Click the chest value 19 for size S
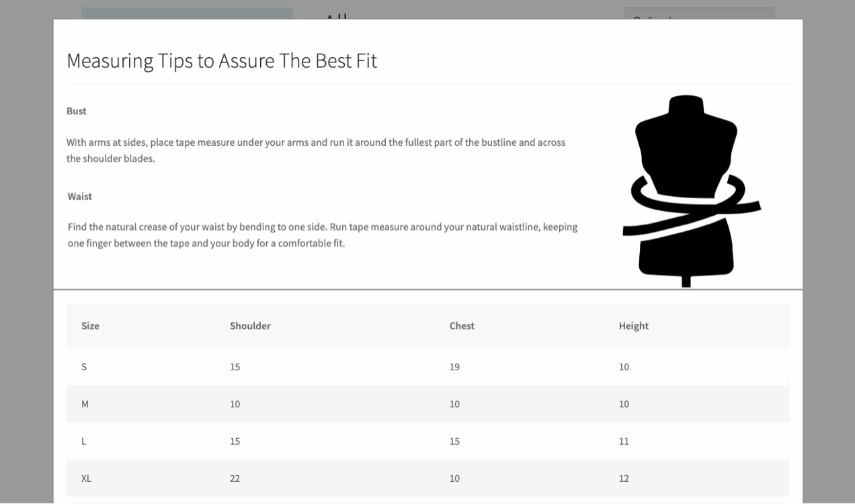This screenshot has width=855, height=504. point(454,367)
